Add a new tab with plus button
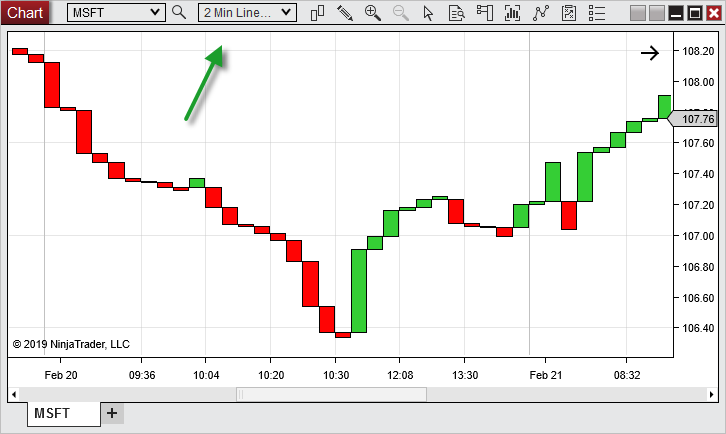Viewport: 726px width, 434px height. coord(112,413)
